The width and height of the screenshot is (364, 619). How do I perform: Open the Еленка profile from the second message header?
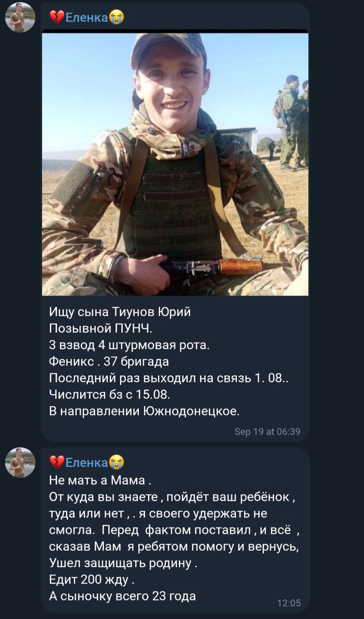(x=87, y=463)
